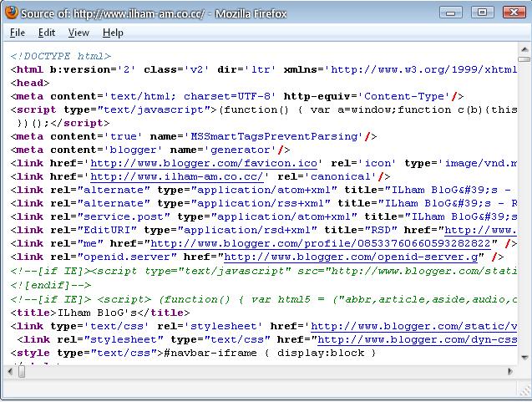Open the blogger.com/profile link
The image size is (532, 402).
coord(321,243)
